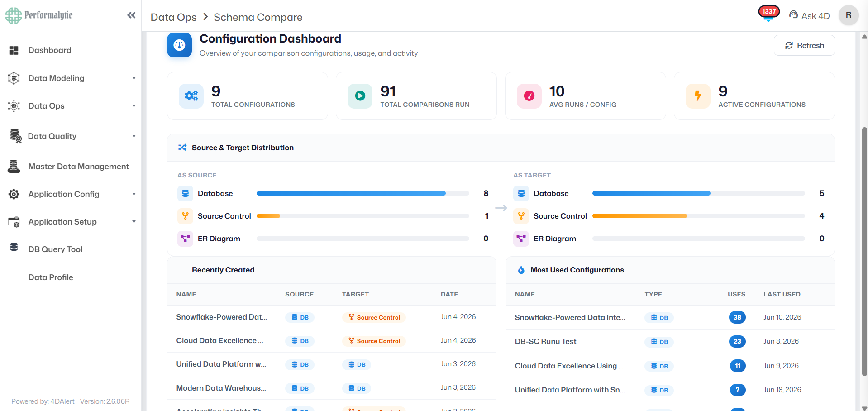The width and height of the screenshot is (868, 411).
Task: Select Data Modeling in the sidebar
Action: 56,78
